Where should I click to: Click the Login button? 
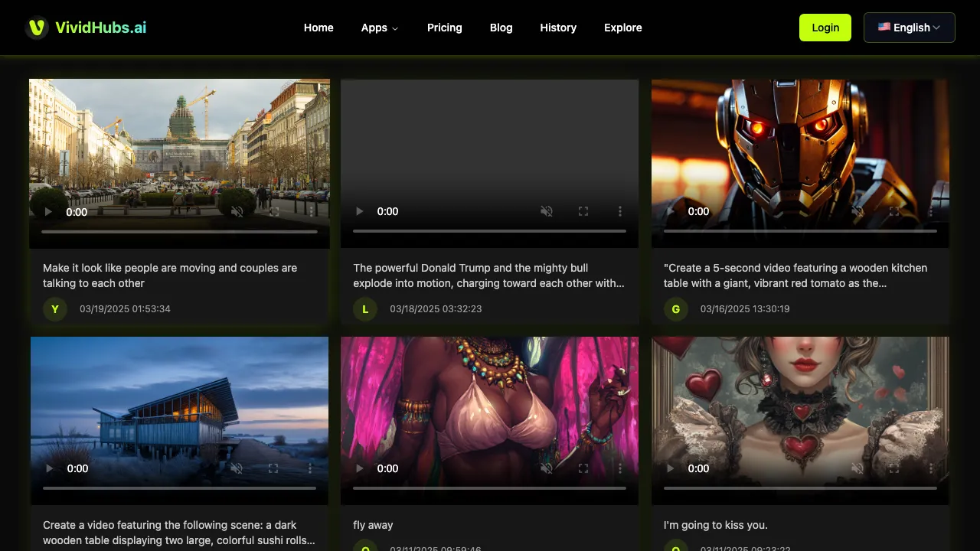(x=825, y=28)
